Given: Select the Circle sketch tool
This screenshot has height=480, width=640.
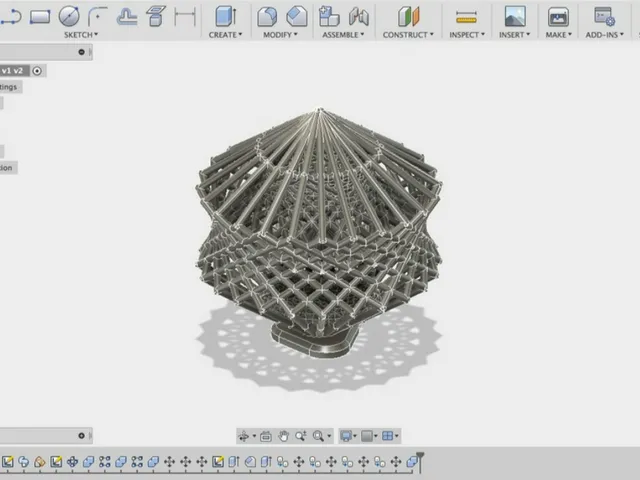Looking at the screenshot, I should point(69,16).
